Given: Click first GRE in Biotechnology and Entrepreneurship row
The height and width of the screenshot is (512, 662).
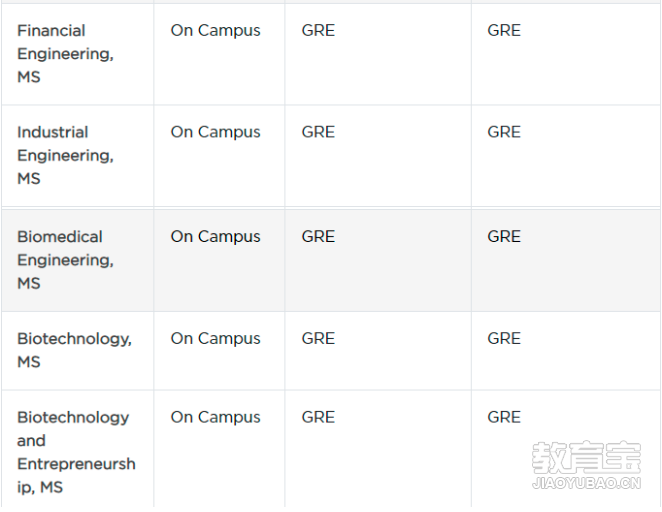Looking at the screenshot, I should click(x=318, y=417).
